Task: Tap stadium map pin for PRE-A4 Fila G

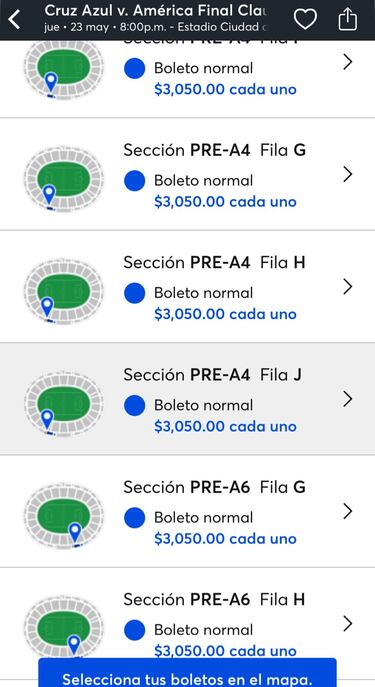Action: coord(49,195)
